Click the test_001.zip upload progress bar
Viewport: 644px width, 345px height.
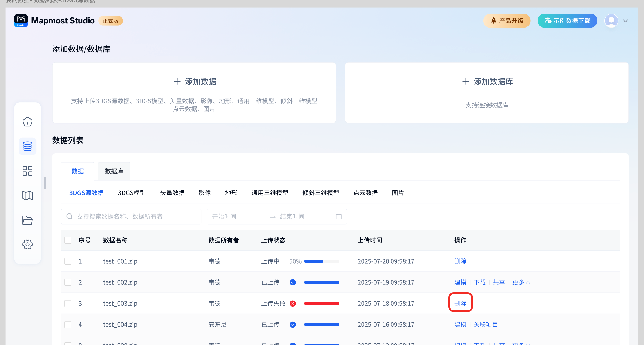(x=321, y=261)
